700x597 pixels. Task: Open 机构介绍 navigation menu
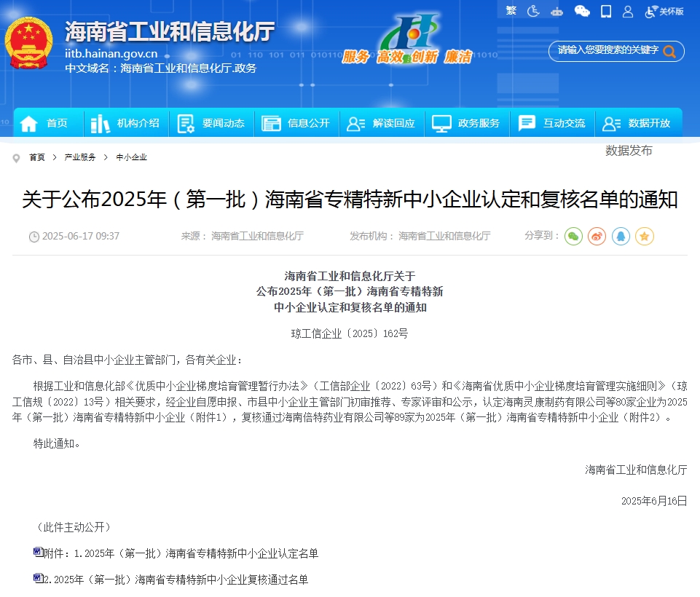pos(126,123)
